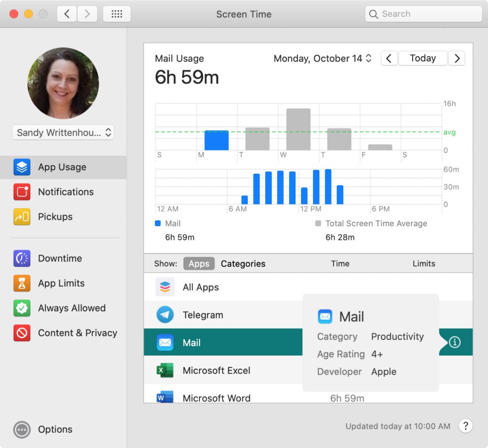Open the help question mark button
The image size is (488, 448).
click(x=466, y=426)
